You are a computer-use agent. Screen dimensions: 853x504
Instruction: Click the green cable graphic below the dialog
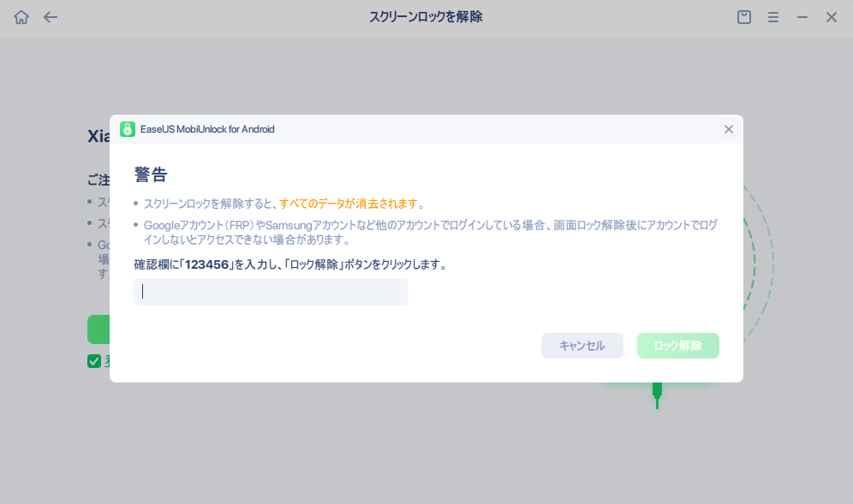pyautogui.click(x=657, y=392)
